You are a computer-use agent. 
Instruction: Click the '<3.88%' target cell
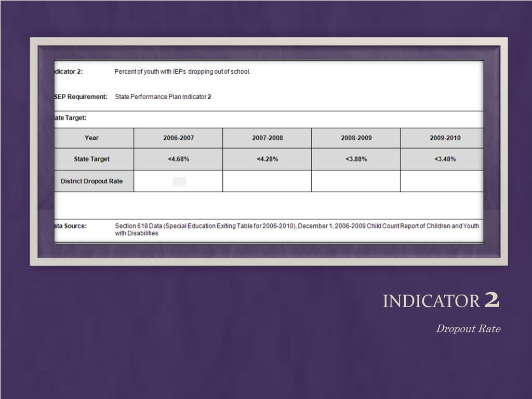pyautogui.click(x=356, y=159)
